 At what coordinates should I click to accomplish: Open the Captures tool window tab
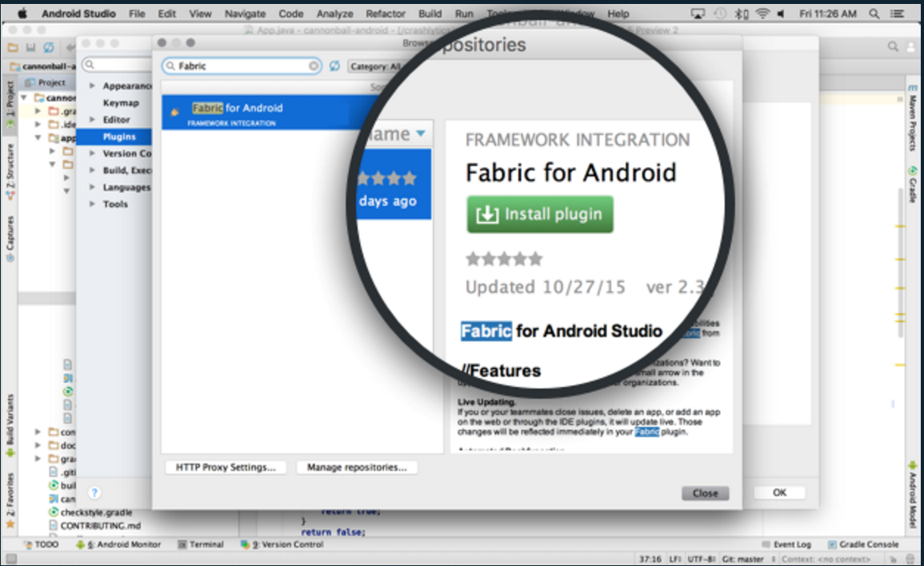pos(10,238)
